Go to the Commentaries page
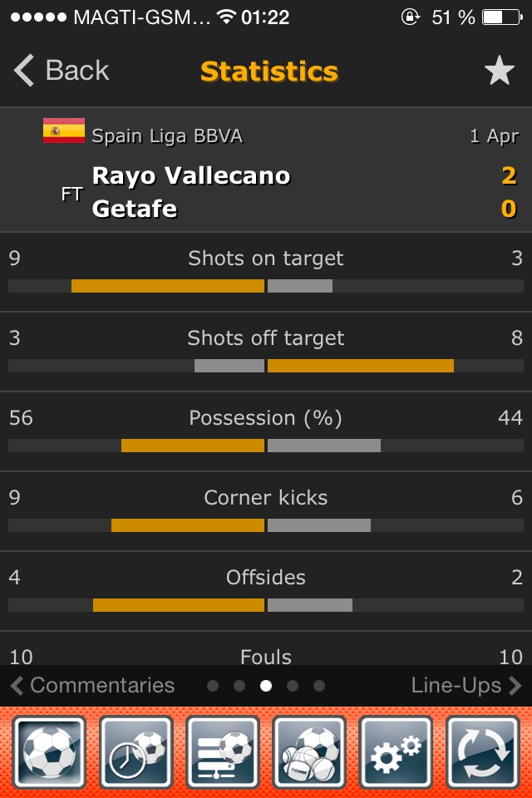Screen dimensions: 532x798 (x=93, y=686)
